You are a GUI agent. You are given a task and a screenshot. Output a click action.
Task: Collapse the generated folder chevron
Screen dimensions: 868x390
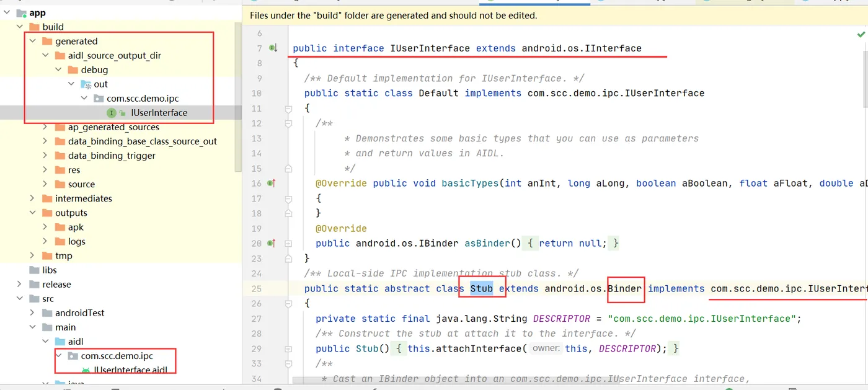(32, 41)
